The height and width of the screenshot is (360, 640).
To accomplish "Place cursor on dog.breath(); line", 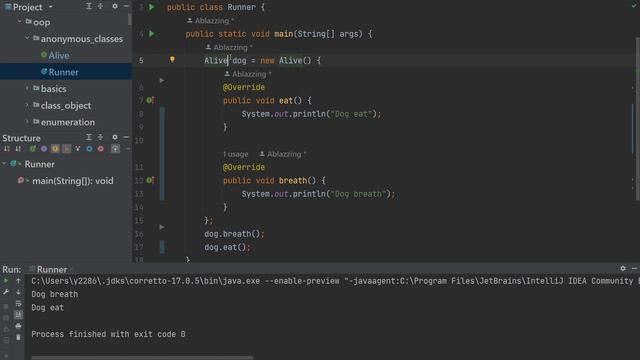I will tap(234, 234).
